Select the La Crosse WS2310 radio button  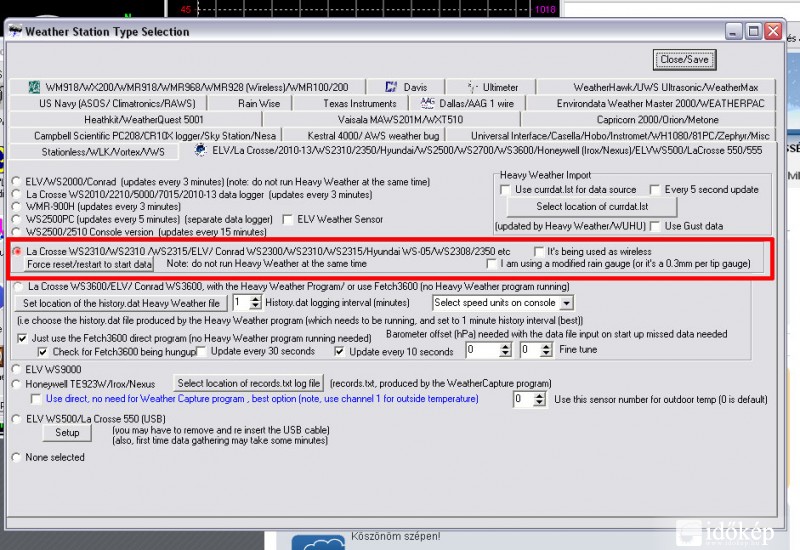16,251
